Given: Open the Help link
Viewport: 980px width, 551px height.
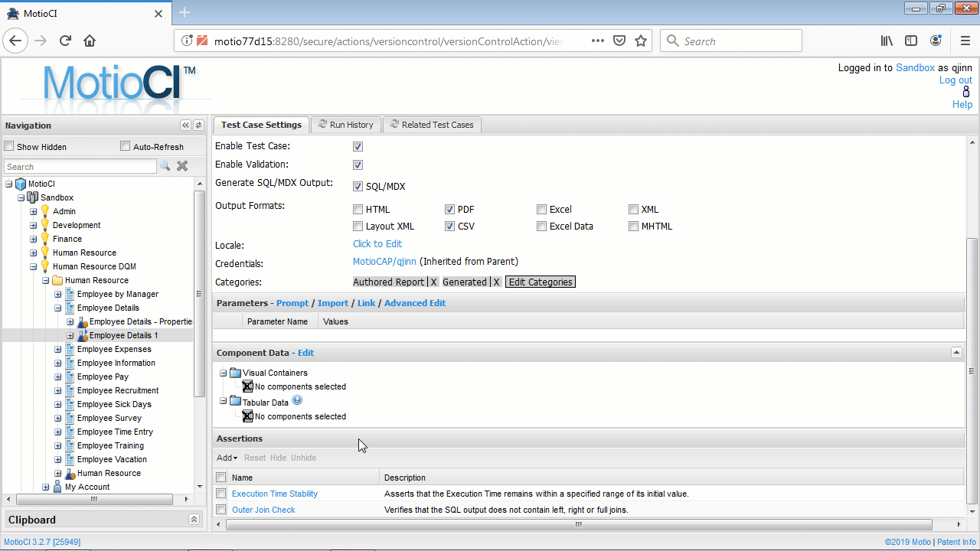Looking at the screenshot, I should (x=962, y=104).
